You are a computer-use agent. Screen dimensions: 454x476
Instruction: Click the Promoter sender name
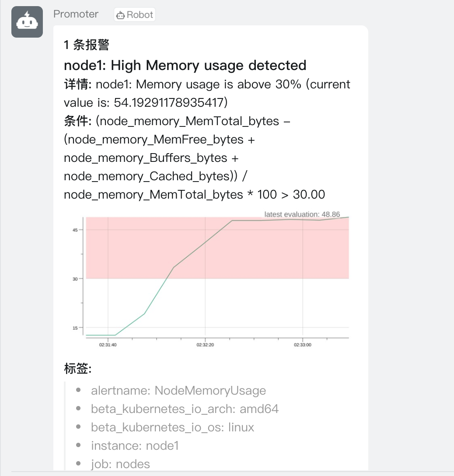76,14
